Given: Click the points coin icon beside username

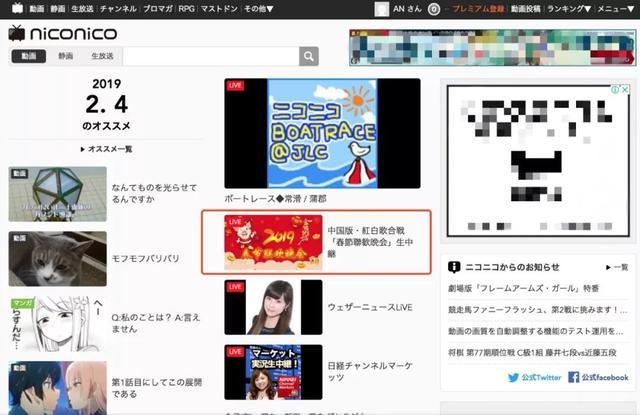Looking at the screenshot, I should [x=433, y=9].
